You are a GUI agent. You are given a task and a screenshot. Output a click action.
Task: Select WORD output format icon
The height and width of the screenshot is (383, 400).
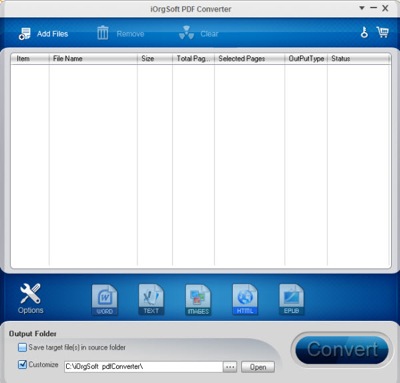click(104, 300)
